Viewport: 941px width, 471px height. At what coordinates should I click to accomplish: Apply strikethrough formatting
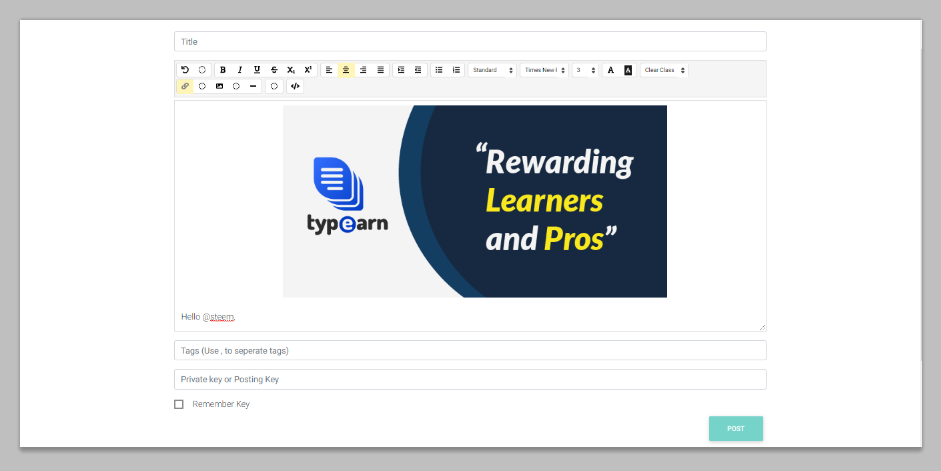[274, 70]
